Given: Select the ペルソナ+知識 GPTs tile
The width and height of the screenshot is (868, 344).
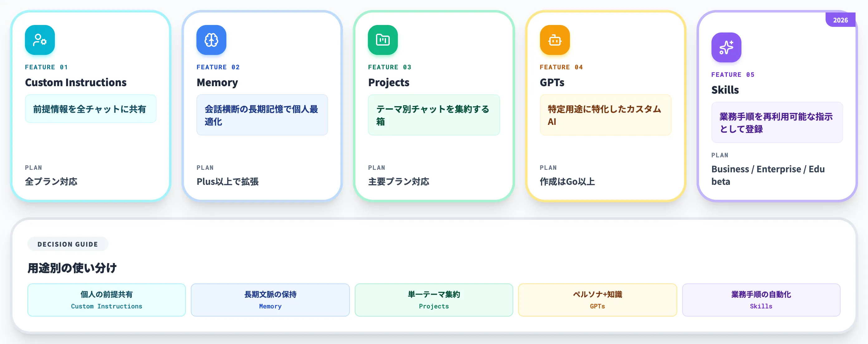Looking at the screenshot, I should click(x=597, y=300).
